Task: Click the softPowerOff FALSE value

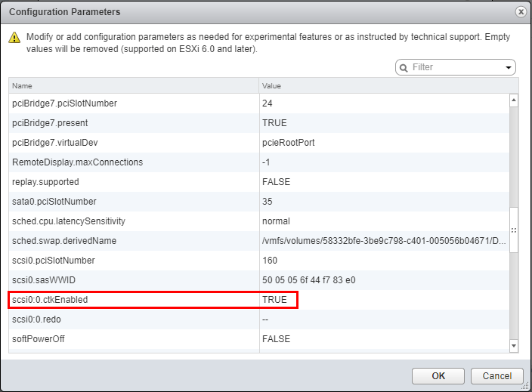Action: point(277,339)
